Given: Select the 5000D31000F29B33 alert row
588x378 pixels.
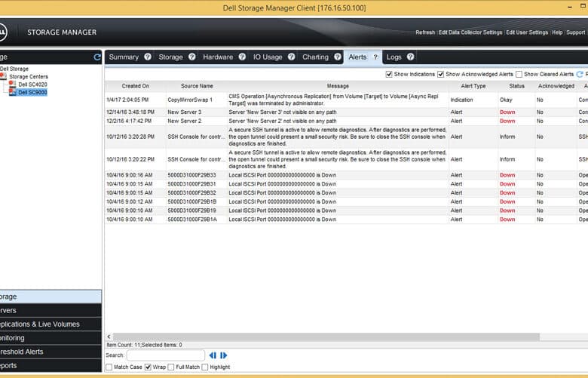Looking at the screenshot, I should (x=346, y=175).
